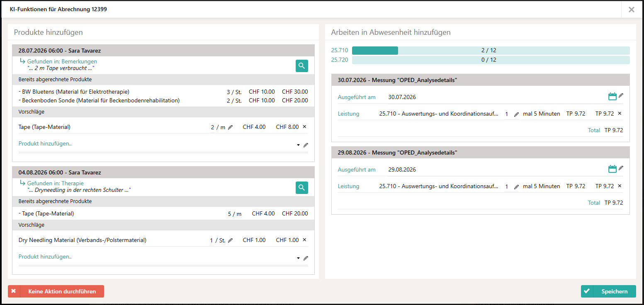Select header 28.07.2026 06:00 - Sara Tavarez
The width and height of the screenshot is (644, 305).
[163, 51]
